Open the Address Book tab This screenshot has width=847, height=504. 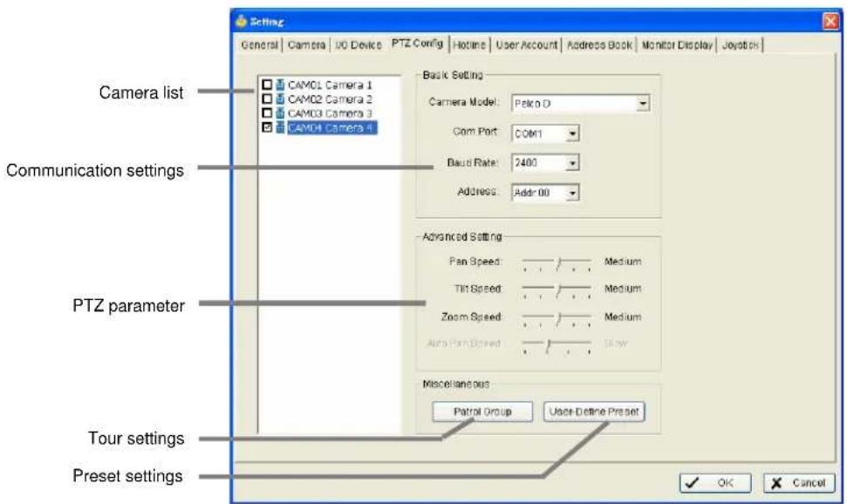point(599,44)
